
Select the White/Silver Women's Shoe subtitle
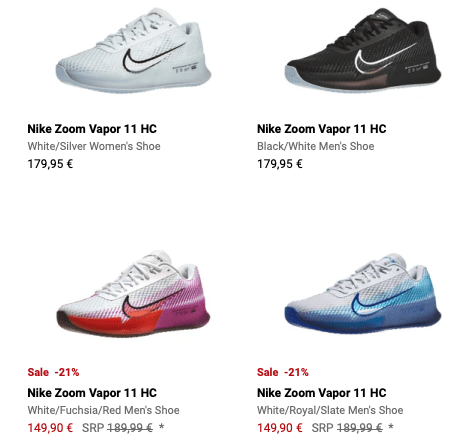point(94,146)
